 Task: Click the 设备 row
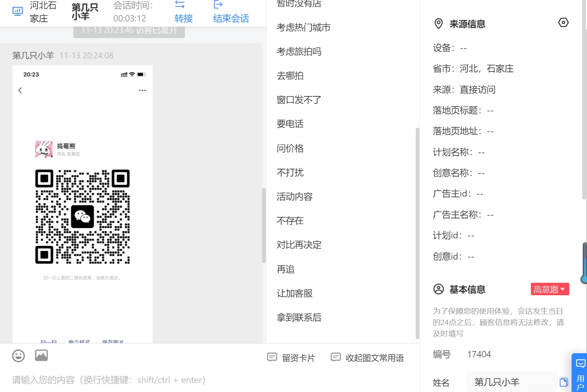click(x=450, y=48)
